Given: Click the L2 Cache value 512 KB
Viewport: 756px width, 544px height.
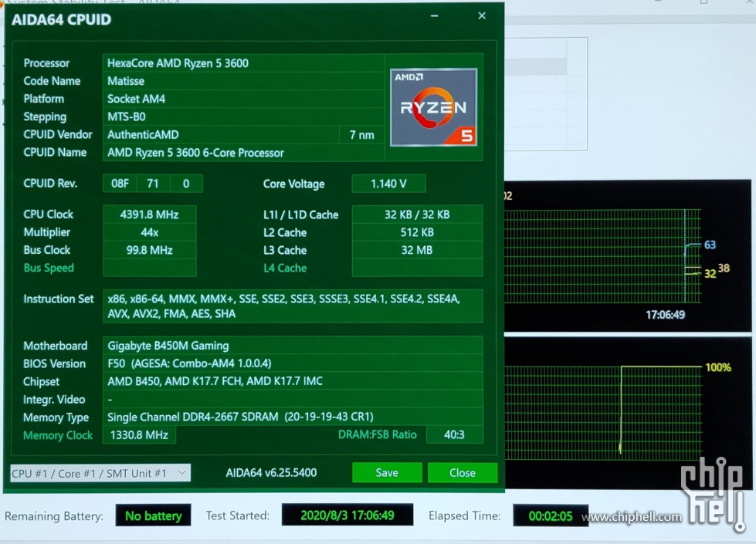Looking at the screenshot, I should click(417, 232).
